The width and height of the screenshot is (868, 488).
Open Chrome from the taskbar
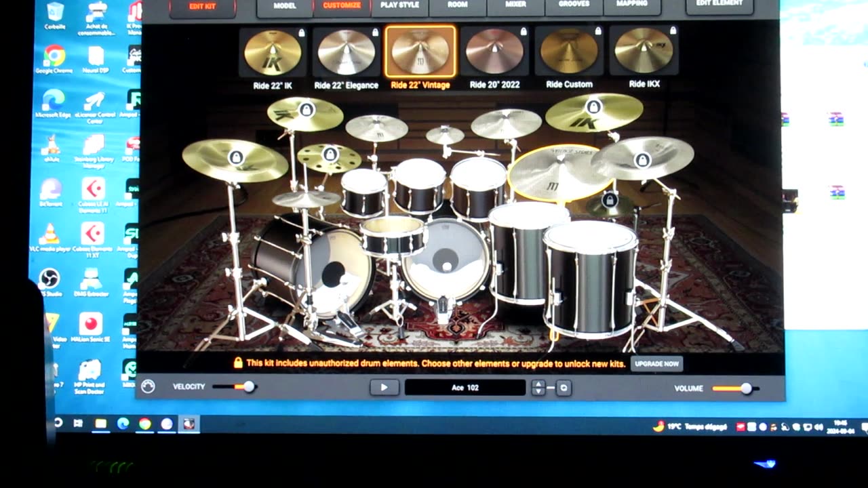pos(144,424)
